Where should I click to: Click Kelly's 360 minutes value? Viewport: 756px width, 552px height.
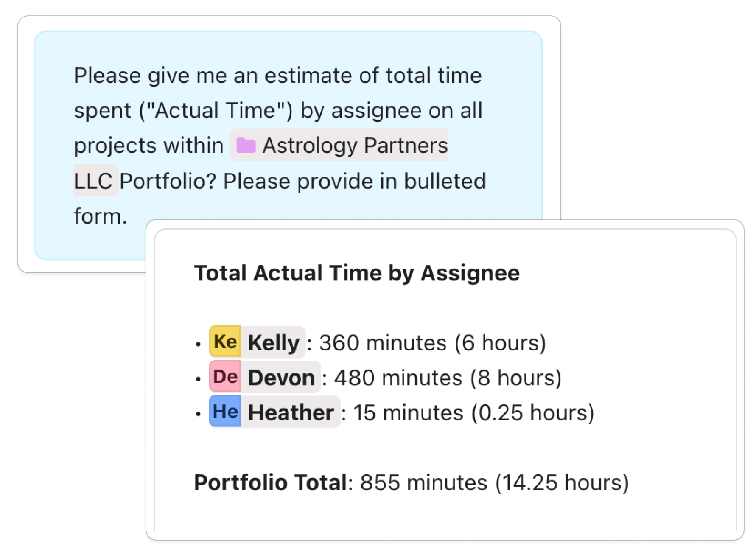(383, 343)
